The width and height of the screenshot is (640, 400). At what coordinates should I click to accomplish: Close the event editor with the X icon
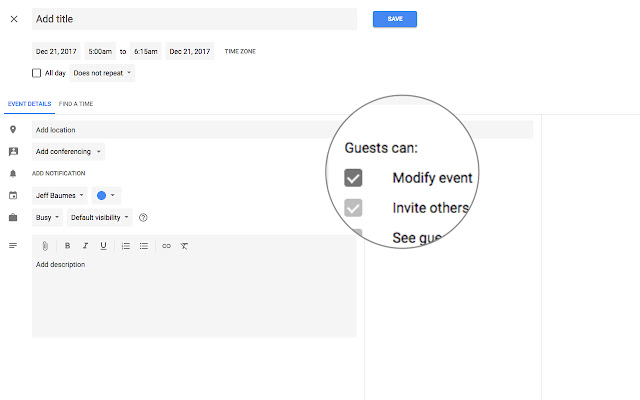pyautogui.click(x=14, y=19)
